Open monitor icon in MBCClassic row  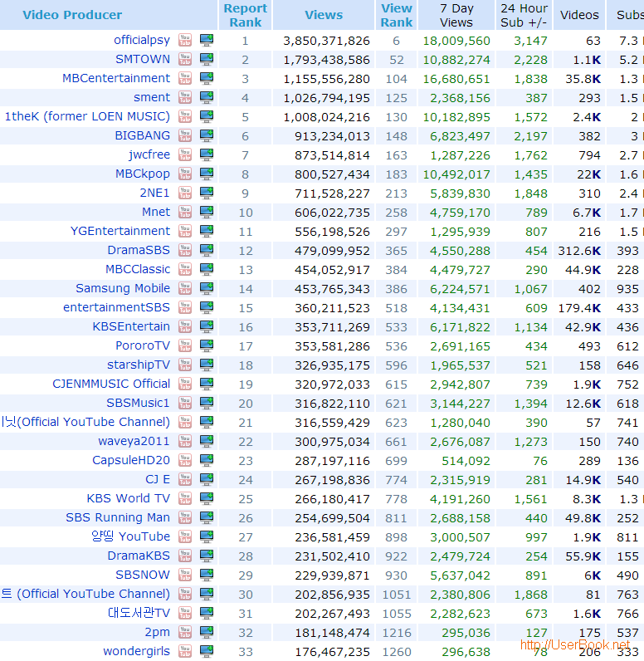207,269
